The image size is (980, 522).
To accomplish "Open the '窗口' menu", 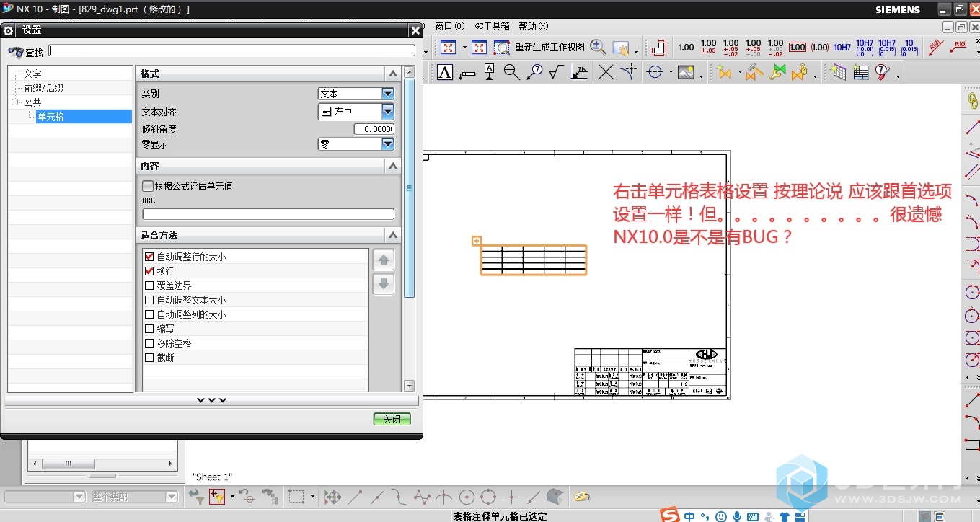I will coord(449,26).
